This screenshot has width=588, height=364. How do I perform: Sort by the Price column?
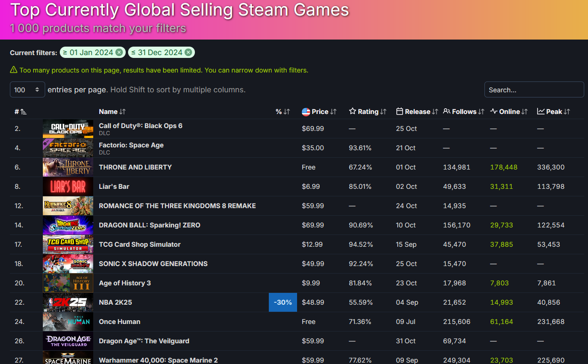pos(319,112)
